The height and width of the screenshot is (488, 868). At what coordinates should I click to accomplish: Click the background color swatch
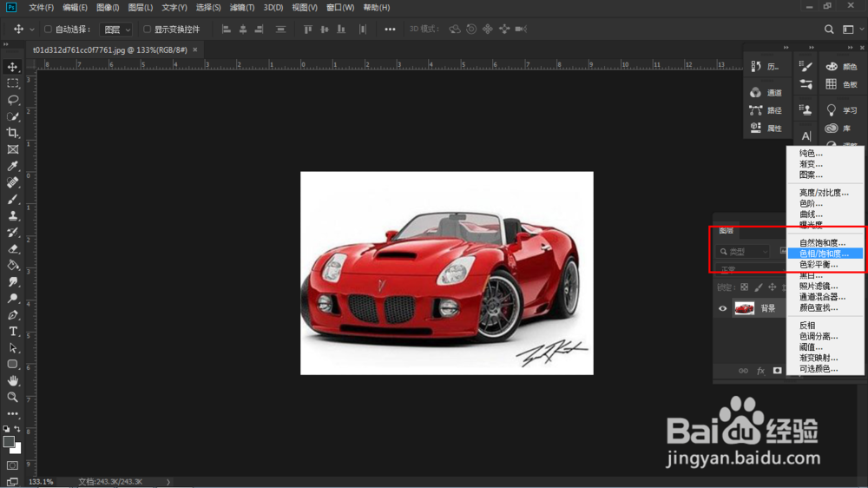tap(16, 449)
